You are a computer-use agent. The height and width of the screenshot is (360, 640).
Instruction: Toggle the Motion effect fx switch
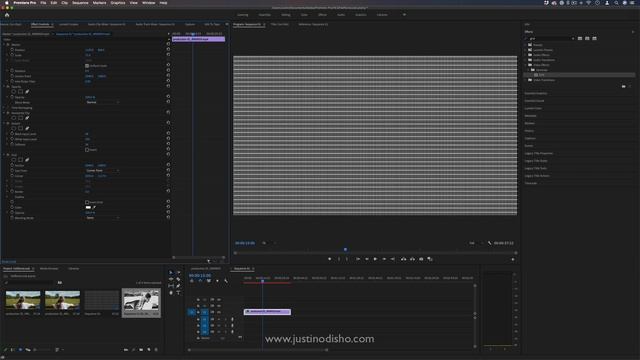tap(8, 45)
